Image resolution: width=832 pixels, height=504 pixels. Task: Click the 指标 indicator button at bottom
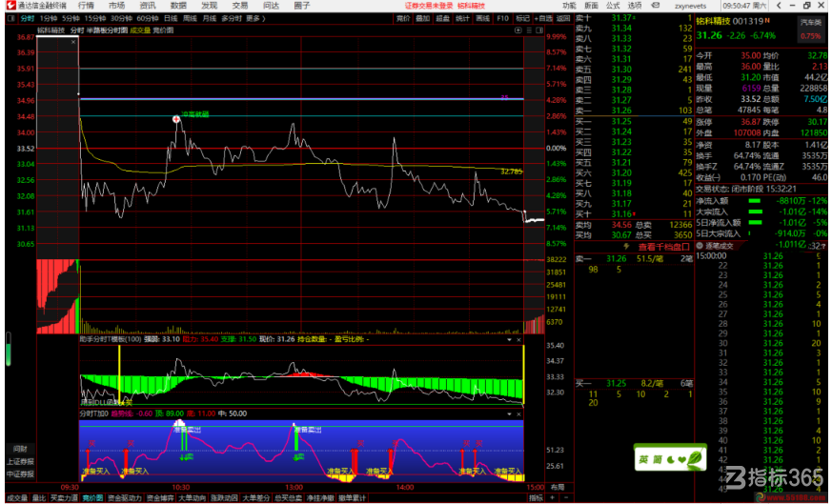click(x=536, y=498)
